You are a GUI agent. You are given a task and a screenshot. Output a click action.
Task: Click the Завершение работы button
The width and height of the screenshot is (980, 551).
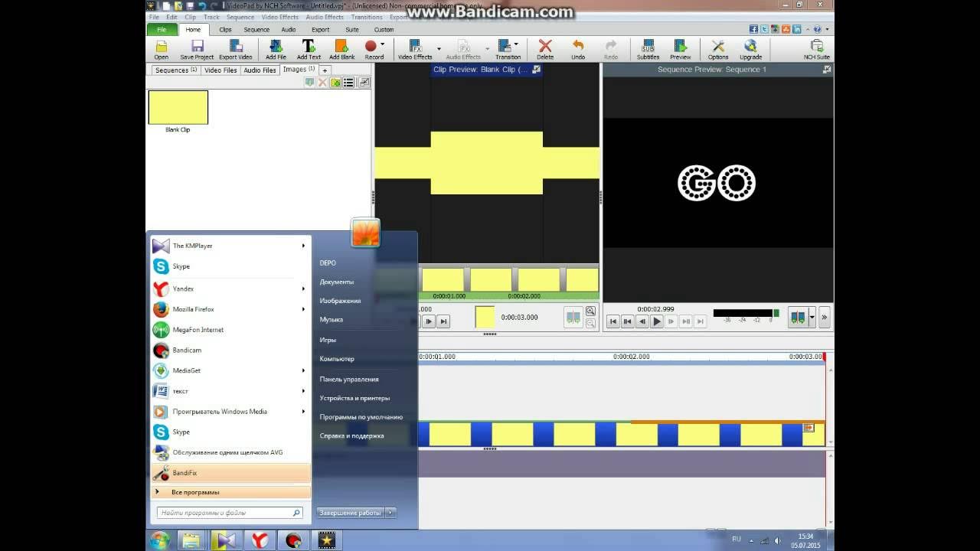click(x=351, y=513)
